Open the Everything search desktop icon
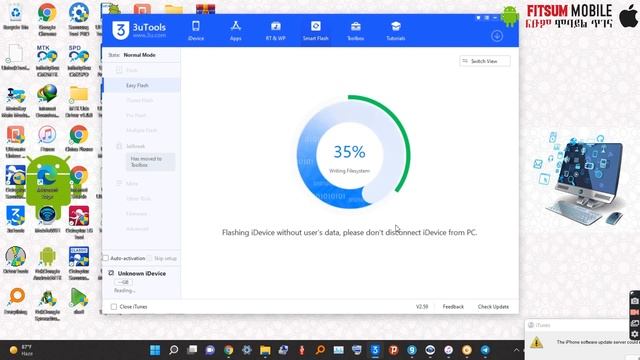The height and width of the screenshot is (360, 640). coord(16,301)
